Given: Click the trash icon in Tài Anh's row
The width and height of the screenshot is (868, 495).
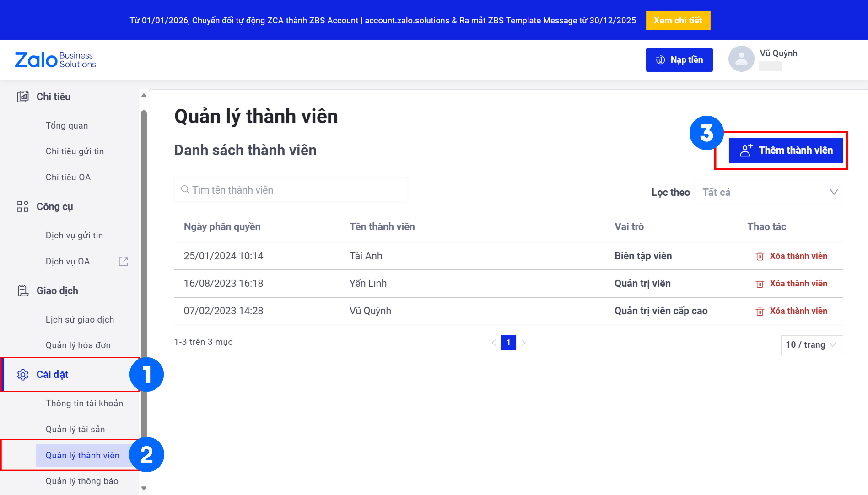Looking at the screenshot, I should (x=760, y=256).
